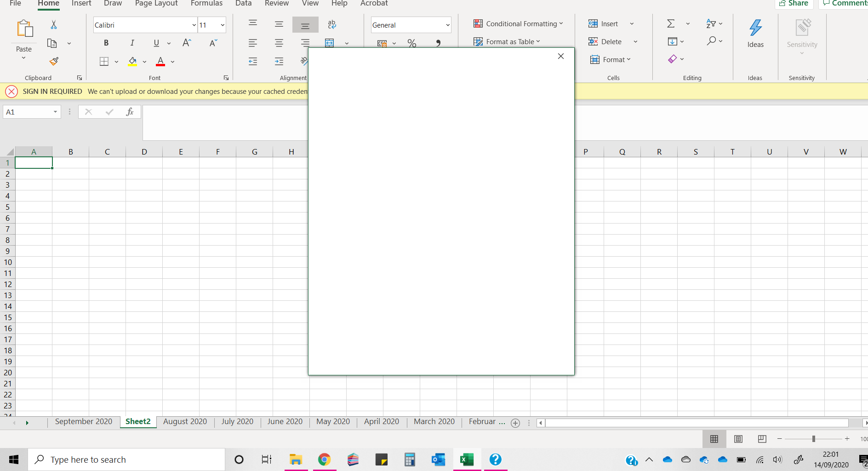Click the AutoSum sigma icon
The image size is (868, 471).
click(671, 23)
